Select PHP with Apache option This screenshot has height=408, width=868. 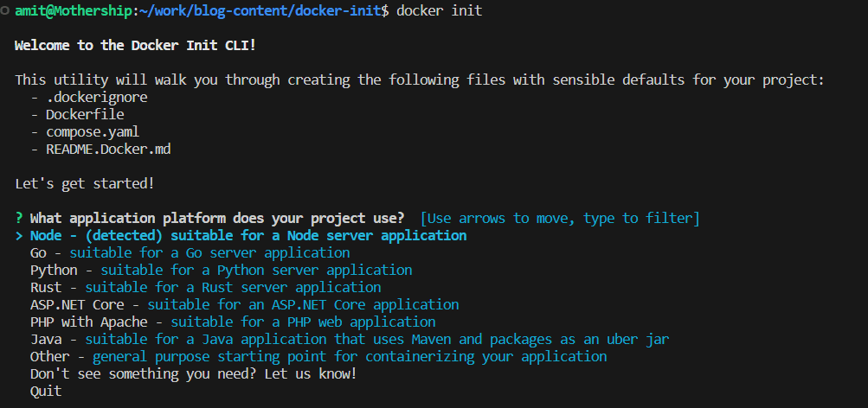point(233,322)
